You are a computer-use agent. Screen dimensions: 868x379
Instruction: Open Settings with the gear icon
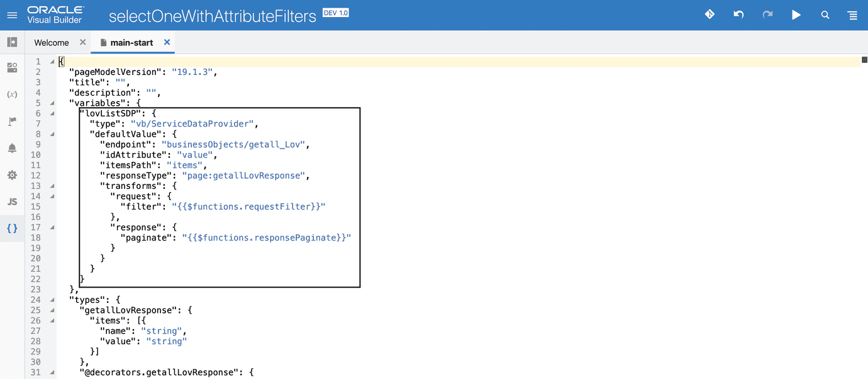point(11,176)
